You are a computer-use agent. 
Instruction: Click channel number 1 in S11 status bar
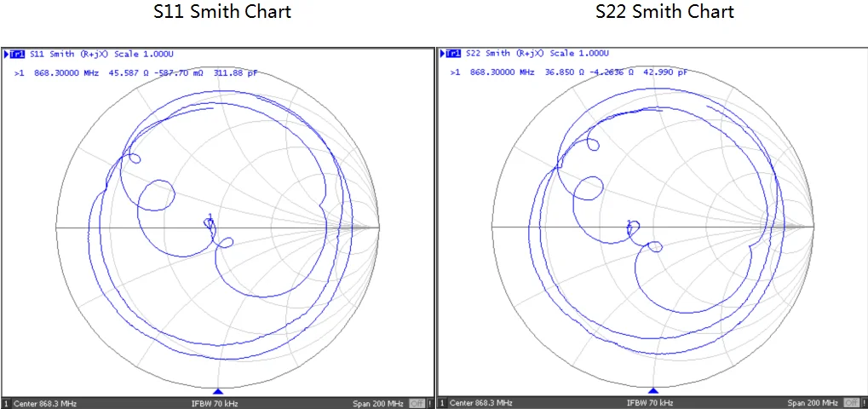coord(7,404)
